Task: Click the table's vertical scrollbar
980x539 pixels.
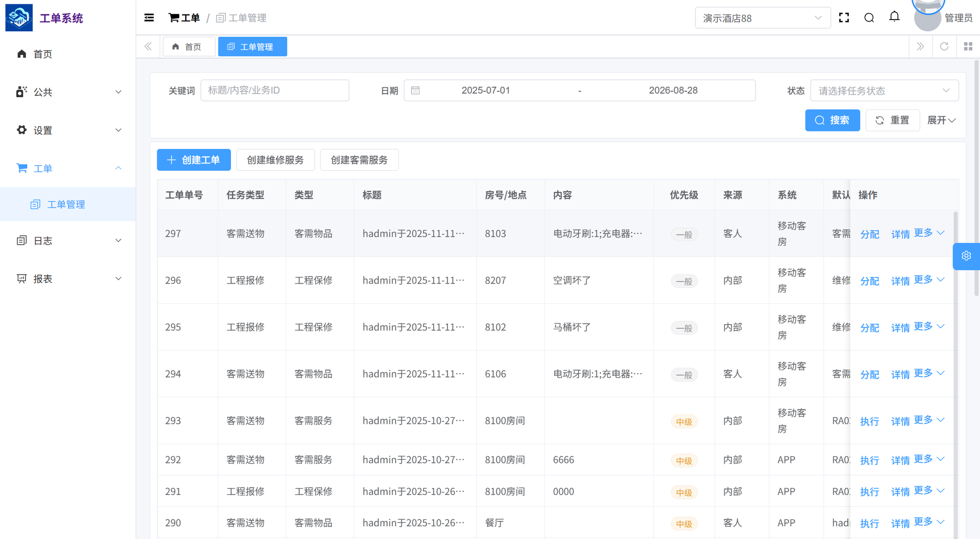Action: [956, 375]
